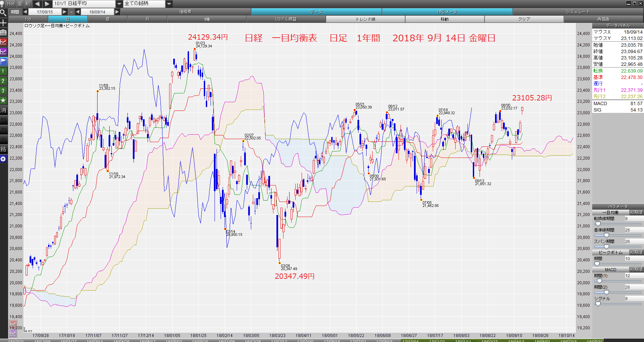Click the red chart icon in sidebar

point(3,42)
